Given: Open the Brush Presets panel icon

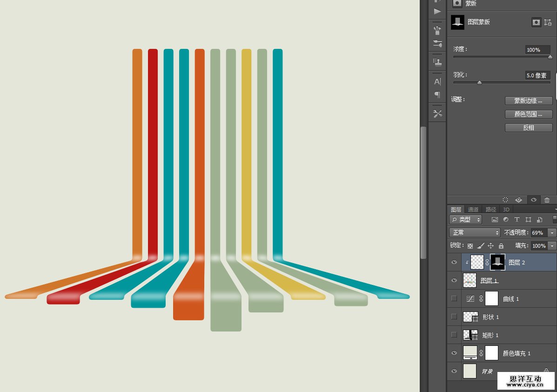Looking at the screenshot, I should (x=437, y=31).
